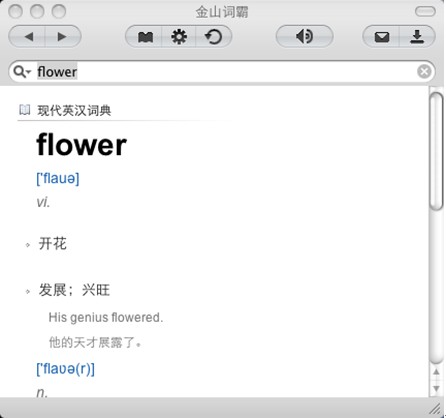446x418 pixels.
Task: Click the download arrow icon
Action: pyautogui.click(x=417, y=37)
